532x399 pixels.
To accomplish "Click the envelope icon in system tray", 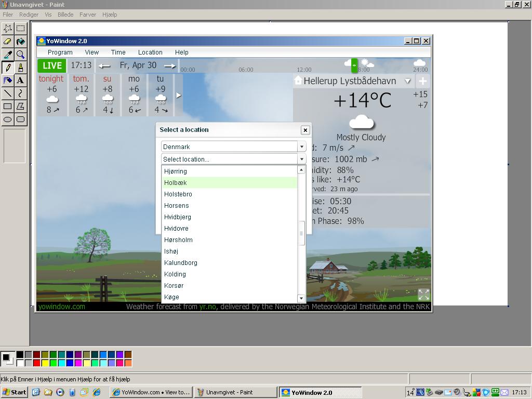I will (504, 393).
